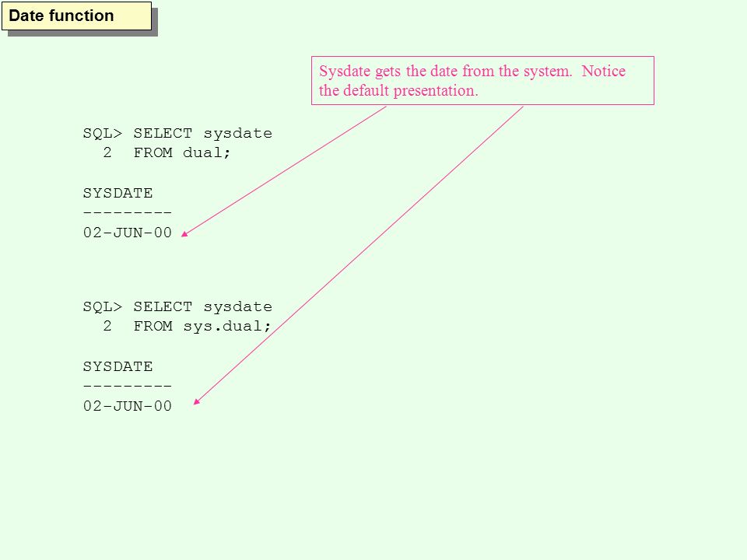
Task: Click 'SQL> SELECT sysdate' in the first query
Action: [x=177, y=133]
